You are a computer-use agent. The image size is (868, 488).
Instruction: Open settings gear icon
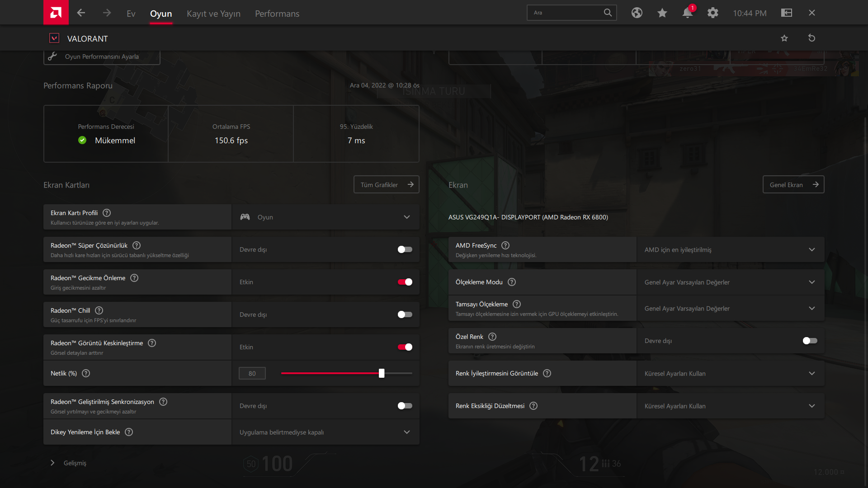712,13
